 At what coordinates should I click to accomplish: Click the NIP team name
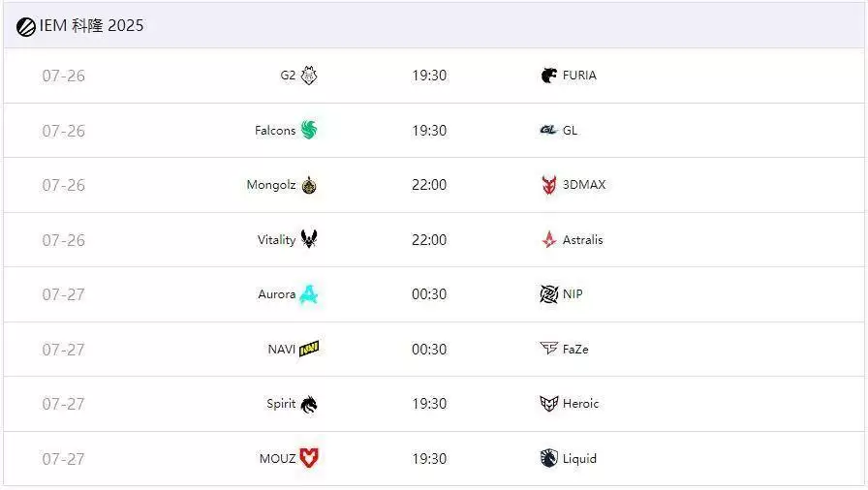coord(573,294)
